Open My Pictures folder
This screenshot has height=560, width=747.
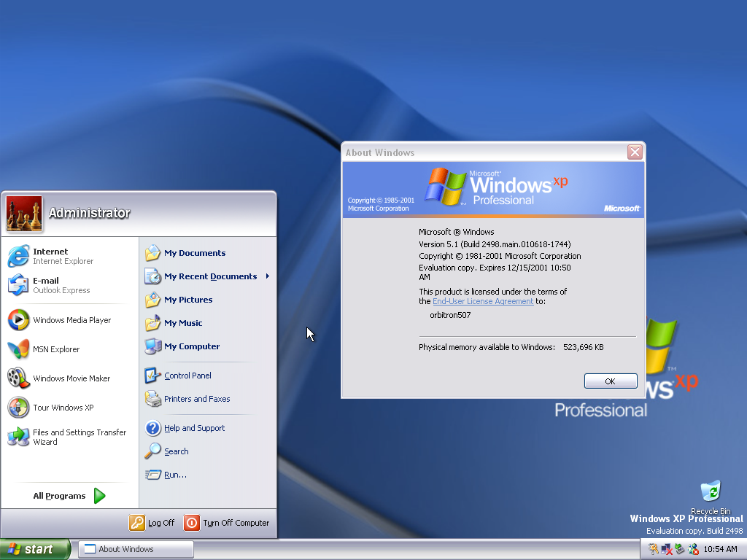pos(208,300)
